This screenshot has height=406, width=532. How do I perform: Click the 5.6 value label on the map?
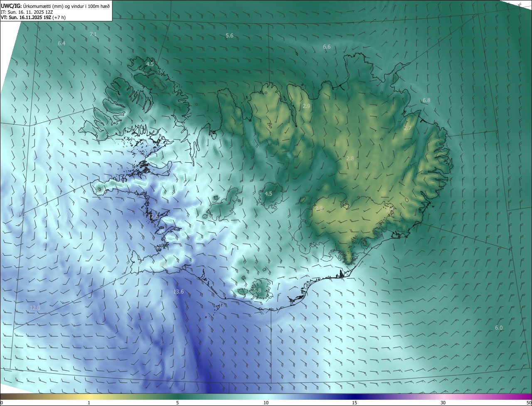coord(229,36)
